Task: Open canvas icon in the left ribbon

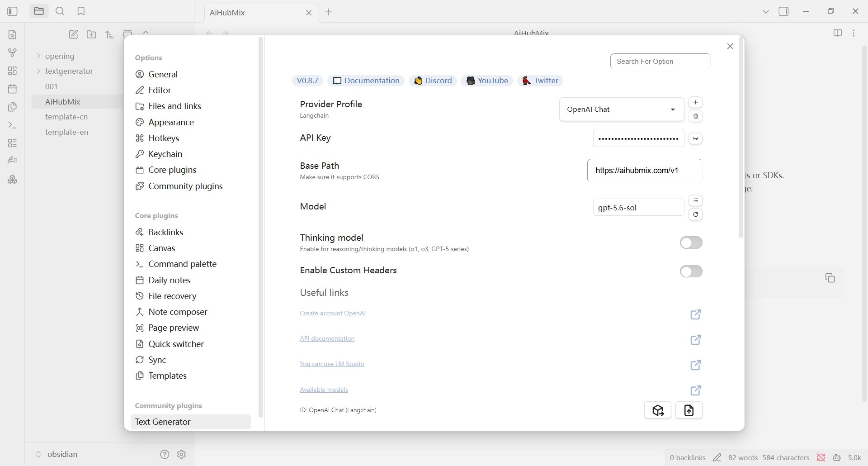Action: click(x=13, y=71)
